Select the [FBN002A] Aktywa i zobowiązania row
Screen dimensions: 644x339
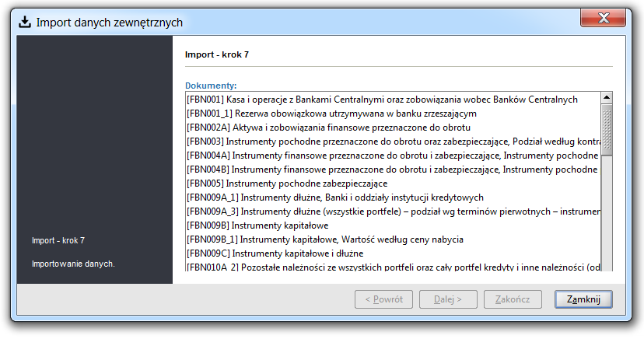coord(393,128)
